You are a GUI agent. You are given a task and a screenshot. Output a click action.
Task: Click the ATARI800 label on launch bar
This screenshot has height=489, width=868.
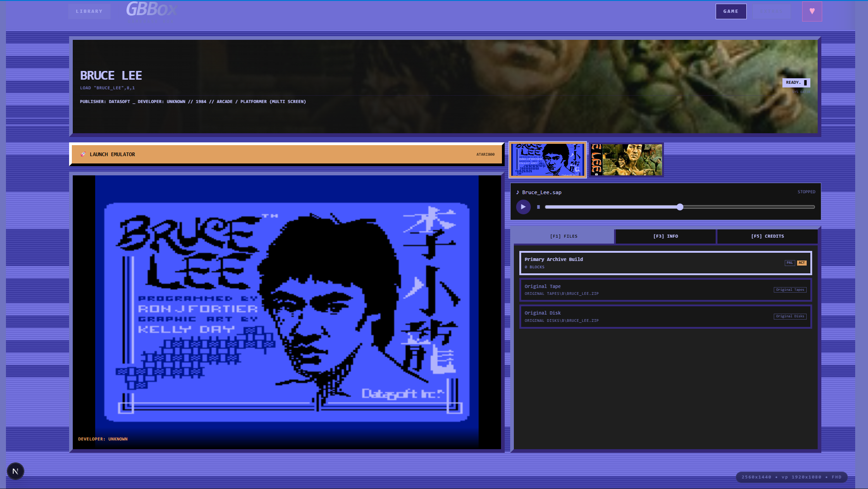coord(485,154)
